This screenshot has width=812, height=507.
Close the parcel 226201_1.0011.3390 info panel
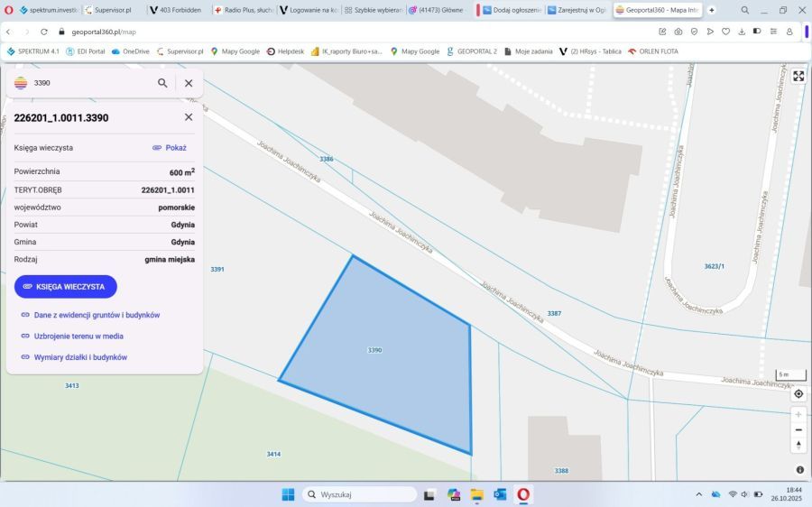click(189, 117)
